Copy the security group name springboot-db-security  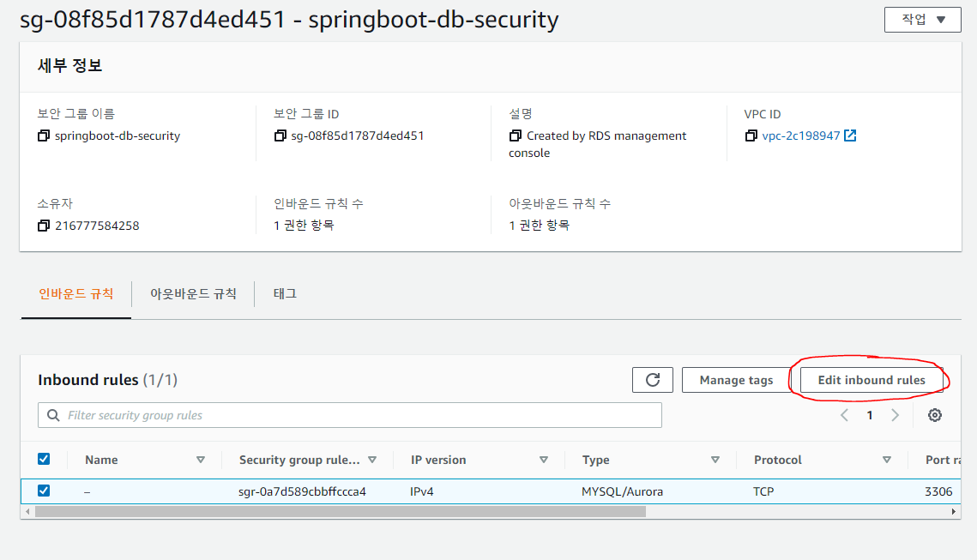point(44,135)
